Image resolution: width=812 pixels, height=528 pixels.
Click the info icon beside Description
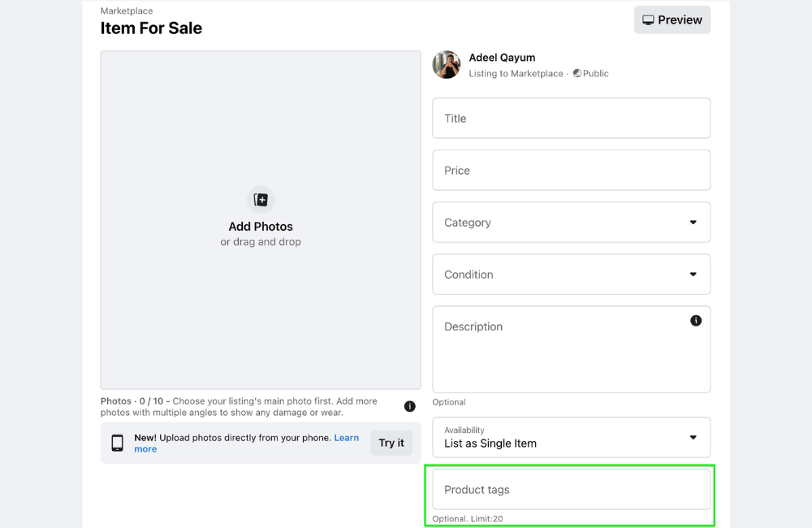[x=695, y=320]
